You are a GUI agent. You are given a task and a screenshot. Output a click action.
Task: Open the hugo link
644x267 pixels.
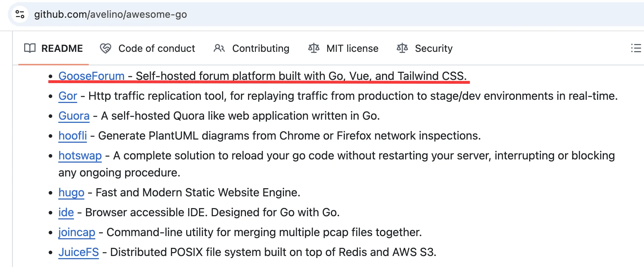(71, 192)
